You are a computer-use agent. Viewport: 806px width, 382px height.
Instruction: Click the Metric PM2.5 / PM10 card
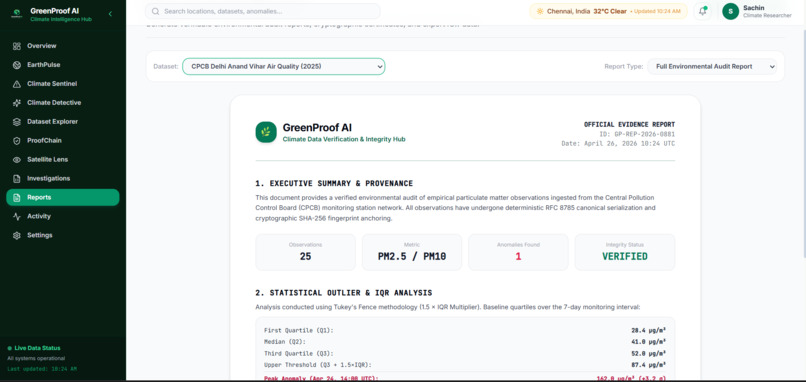(x=412, y=252)
